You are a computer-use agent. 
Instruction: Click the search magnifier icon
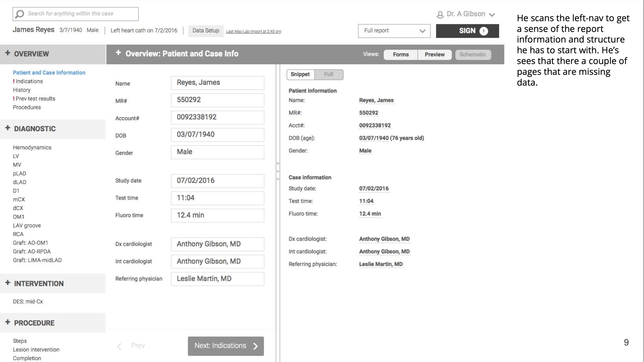(20, 14)
